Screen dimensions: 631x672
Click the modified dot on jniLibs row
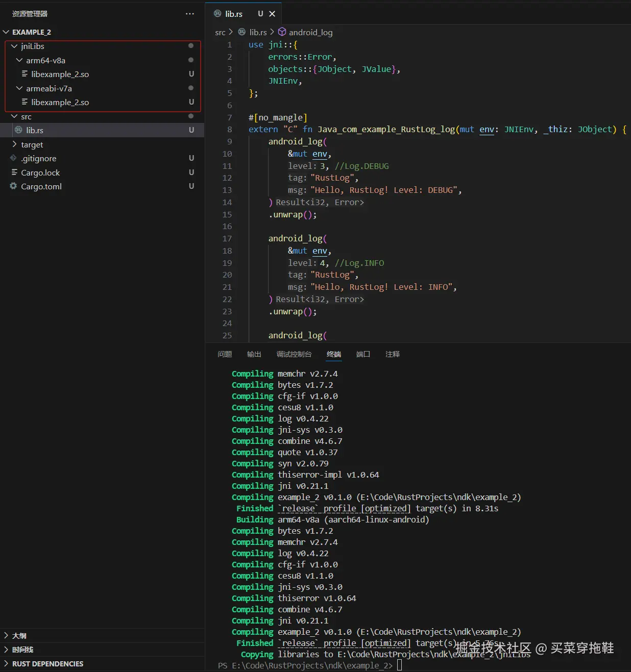191,46
